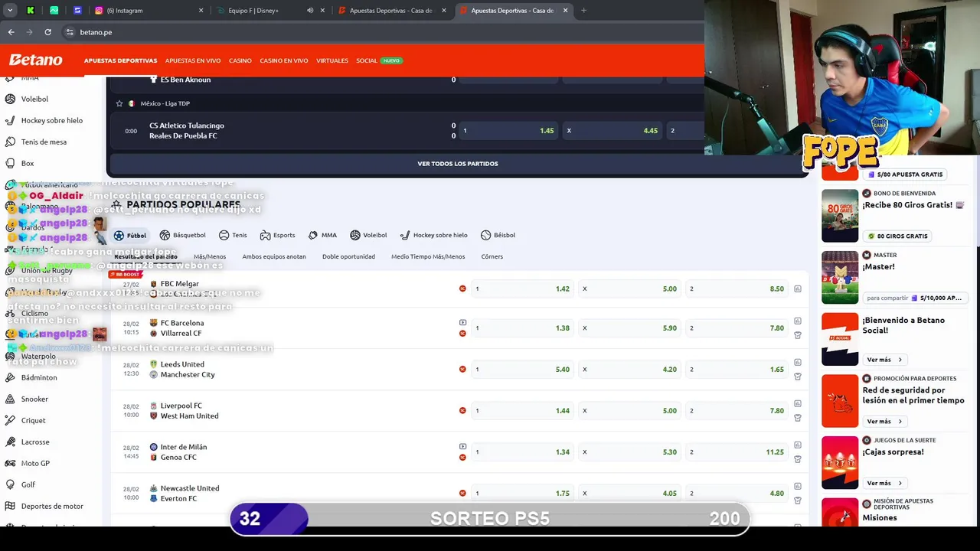Open bet builder shirt icon for Liverpool match
Screen dimensions: 980x551
(797, 418)
